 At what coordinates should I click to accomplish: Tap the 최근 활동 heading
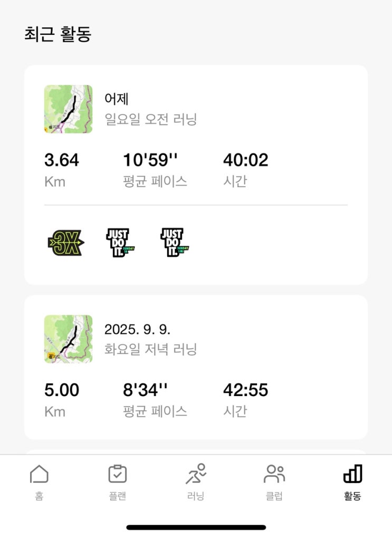(58, 34)
